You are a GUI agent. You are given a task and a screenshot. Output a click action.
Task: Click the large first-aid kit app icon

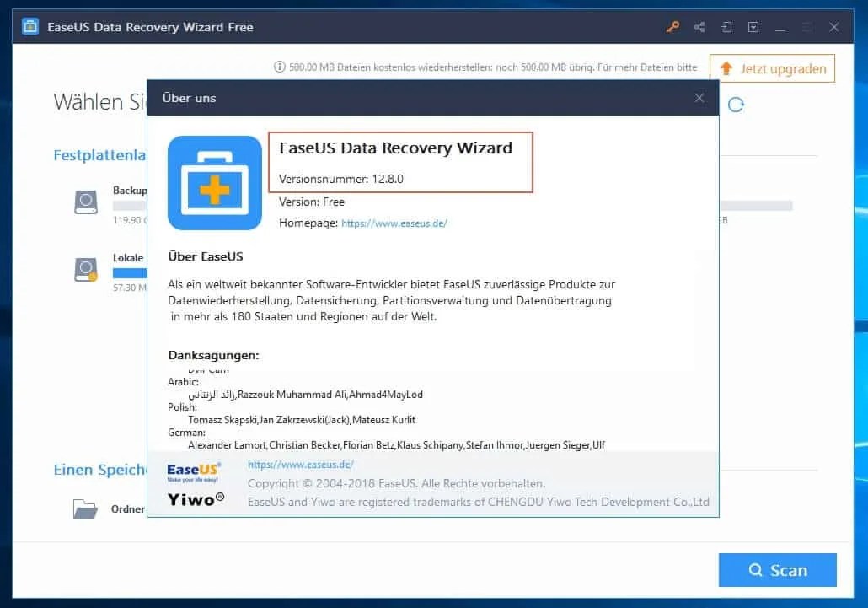[215, 183]
